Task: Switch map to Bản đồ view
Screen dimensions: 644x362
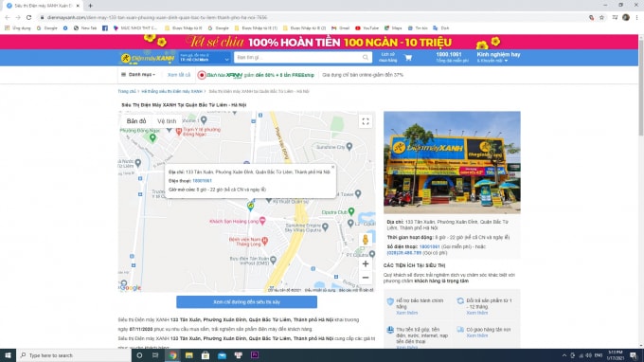Action: [136, 121]
